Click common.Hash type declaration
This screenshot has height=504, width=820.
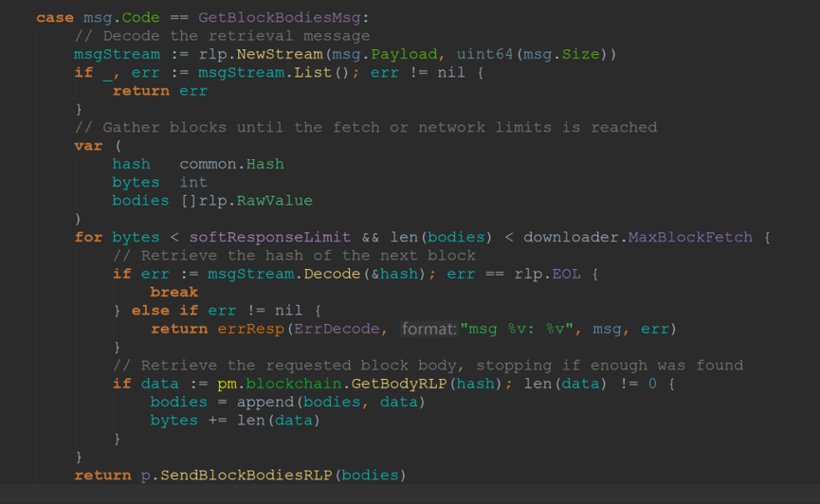[x=231, y=164]
